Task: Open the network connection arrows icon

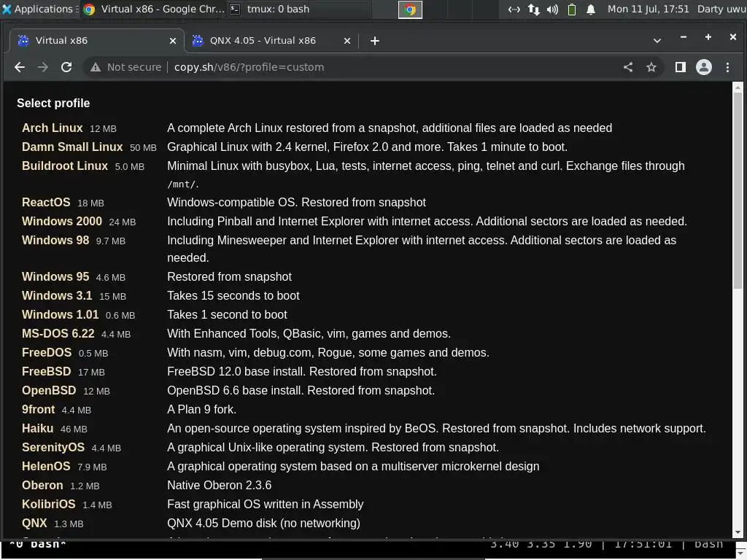Action: [514, 9]
